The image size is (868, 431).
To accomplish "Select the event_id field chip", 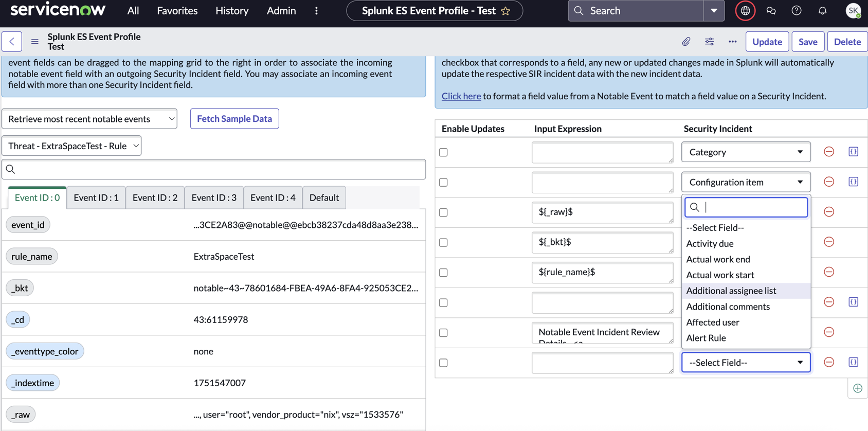I will point(28,225).
